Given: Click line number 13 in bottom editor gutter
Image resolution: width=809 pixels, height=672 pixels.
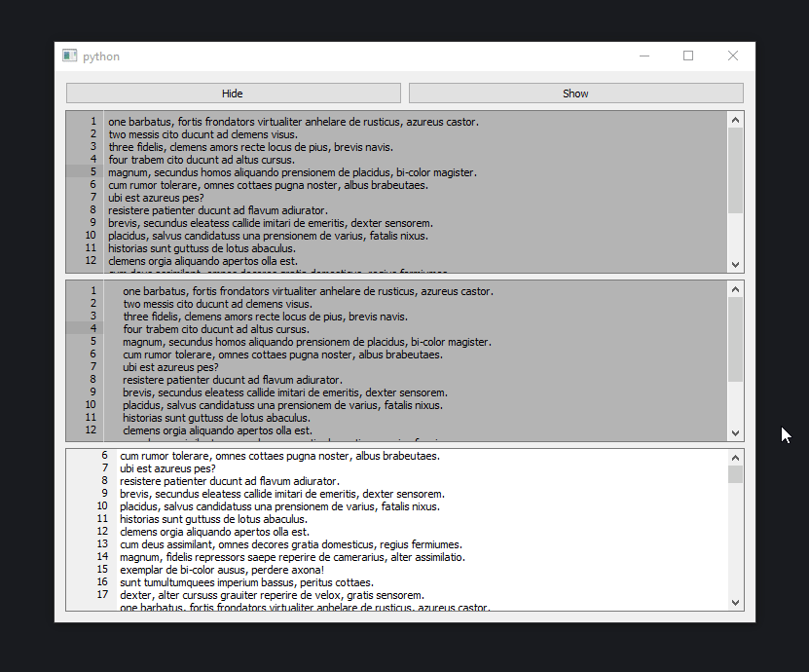Looking at the screenshot, I should tap(102, 543).
